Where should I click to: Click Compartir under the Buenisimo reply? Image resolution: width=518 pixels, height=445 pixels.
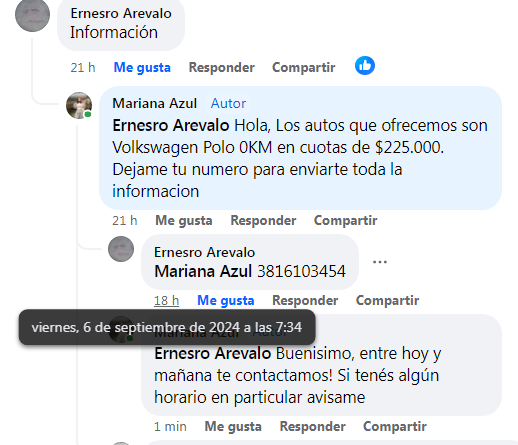pyautogui.click(x=395, y=427)
